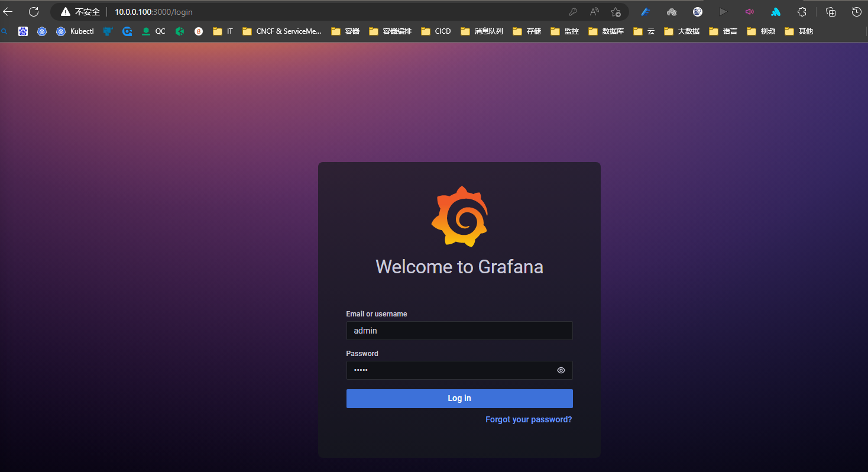
Task: Open the Extensions puzzle-piece menu
Action: pyautogui.click(x=802, y=12)
